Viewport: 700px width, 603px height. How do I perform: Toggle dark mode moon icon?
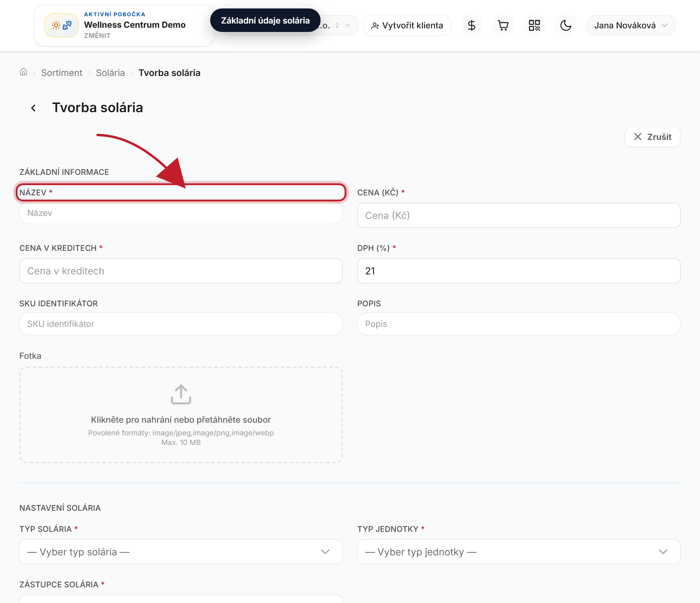coord(566,25)
